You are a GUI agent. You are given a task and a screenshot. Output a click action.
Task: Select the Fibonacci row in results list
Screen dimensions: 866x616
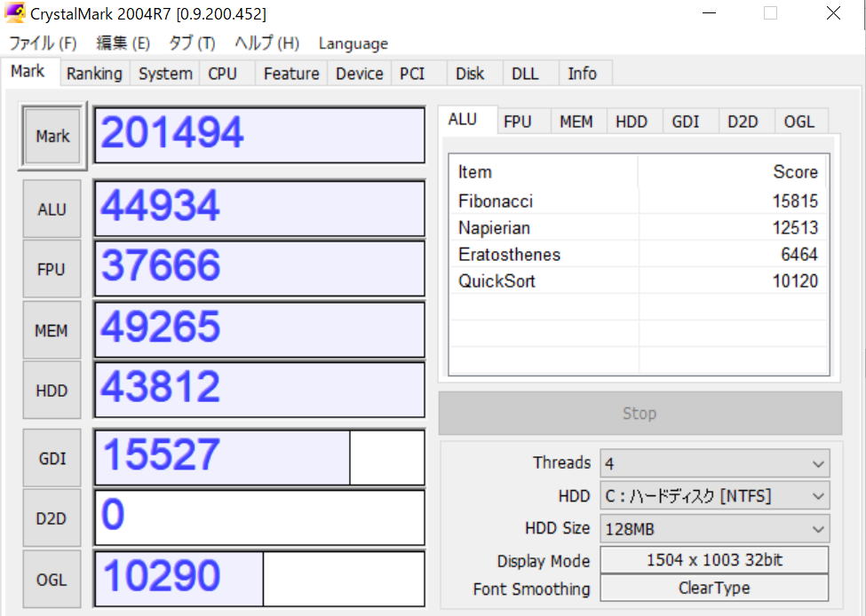(x=639, y=201)
